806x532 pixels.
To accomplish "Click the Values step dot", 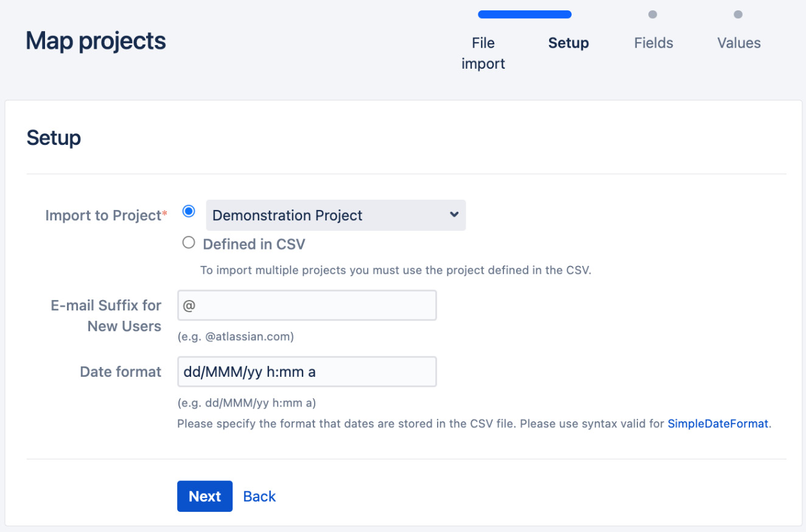I will (738, 15).
